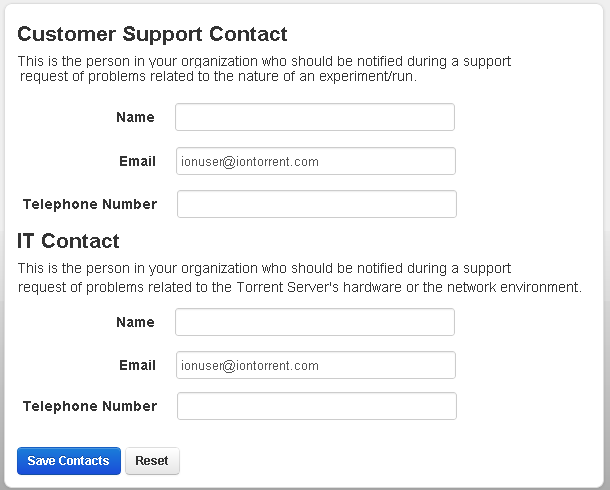This screenshot has height=490, width=610.
Task: Click the Email label under IT Contact
Action: [137, 366]
